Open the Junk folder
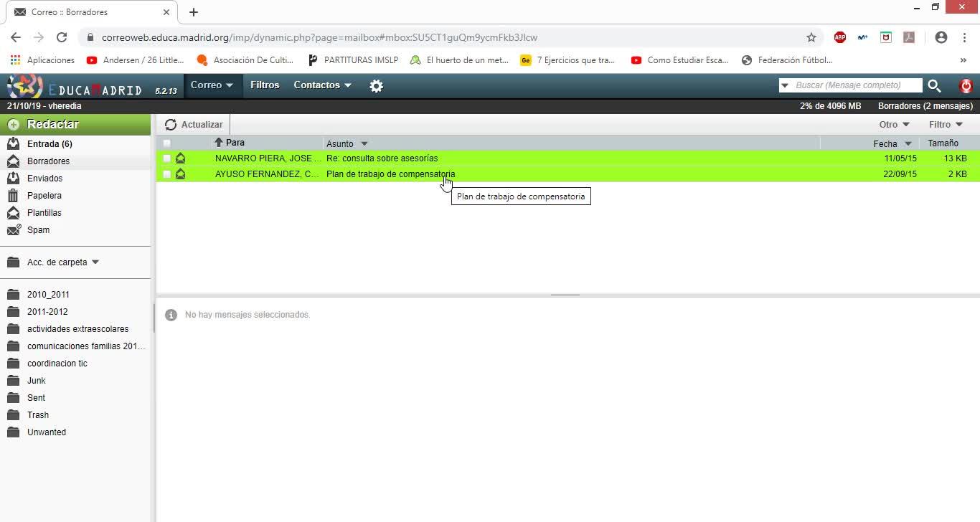This screenshot has width=980, height=522. point(37,381)
